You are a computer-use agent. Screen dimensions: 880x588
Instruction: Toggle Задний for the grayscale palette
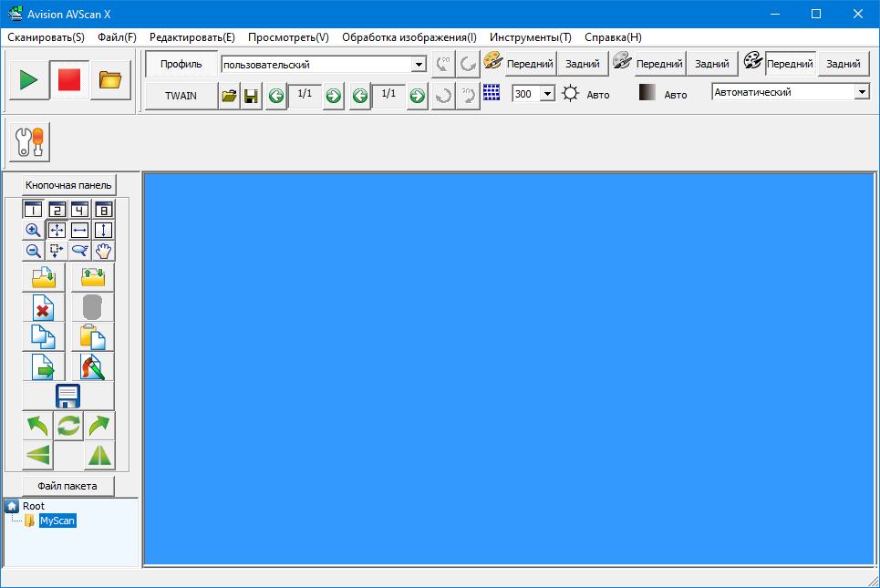point(712,64)
